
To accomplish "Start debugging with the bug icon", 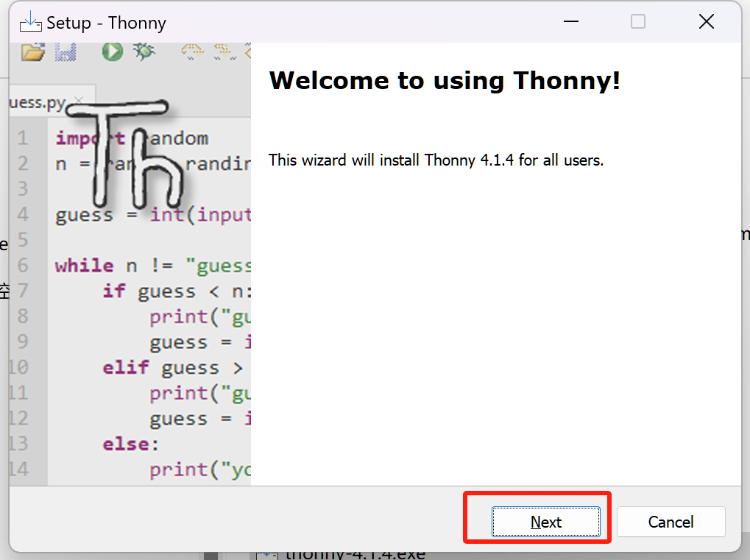I will (x=144, y=52).
